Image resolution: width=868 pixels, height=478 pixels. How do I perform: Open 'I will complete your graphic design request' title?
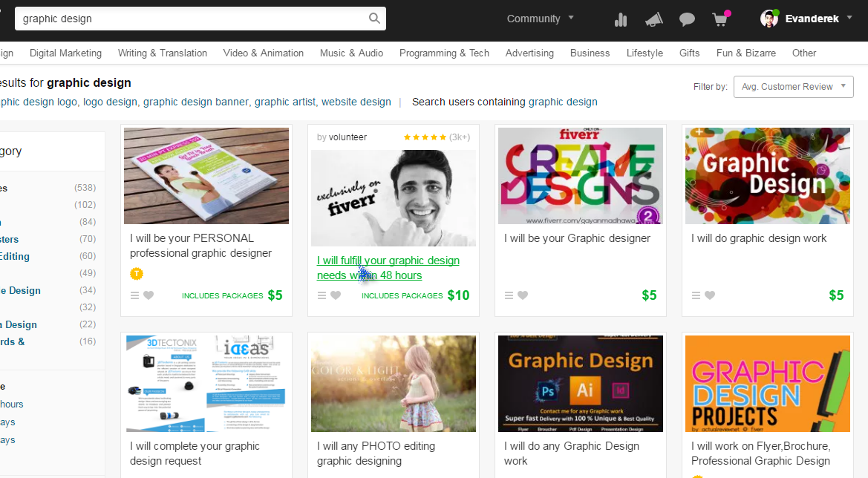[x=195, y=454]
